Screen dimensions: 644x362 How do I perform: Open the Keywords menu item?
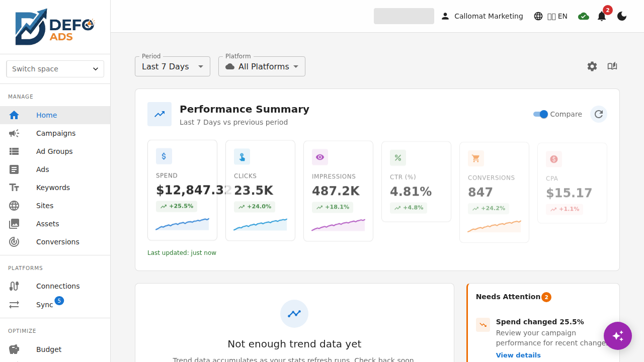tap(55, 188)
